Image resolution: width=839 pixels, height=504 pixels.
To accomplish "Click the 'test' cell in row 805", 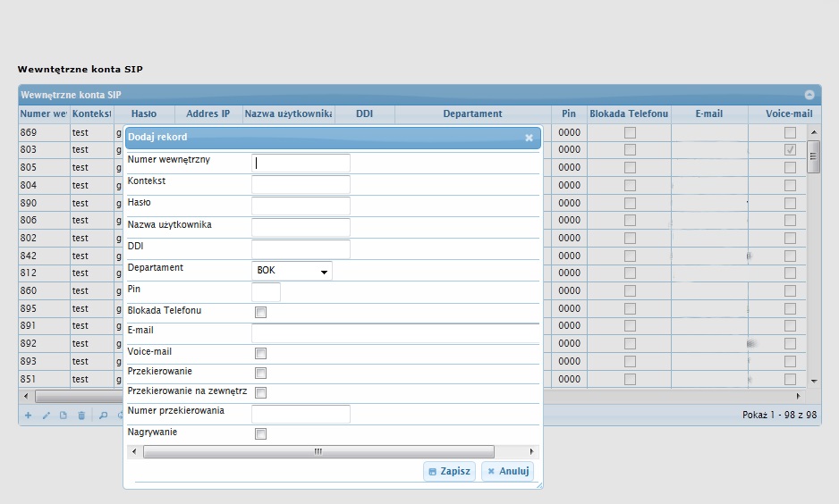I will click(x=91, y=168).
